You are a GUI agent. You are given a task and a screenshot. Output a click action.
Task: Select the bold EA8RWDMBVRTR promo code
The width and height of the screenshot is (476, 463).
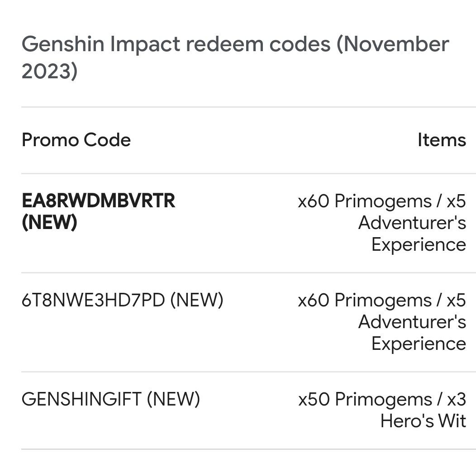[x=98, y=201]
